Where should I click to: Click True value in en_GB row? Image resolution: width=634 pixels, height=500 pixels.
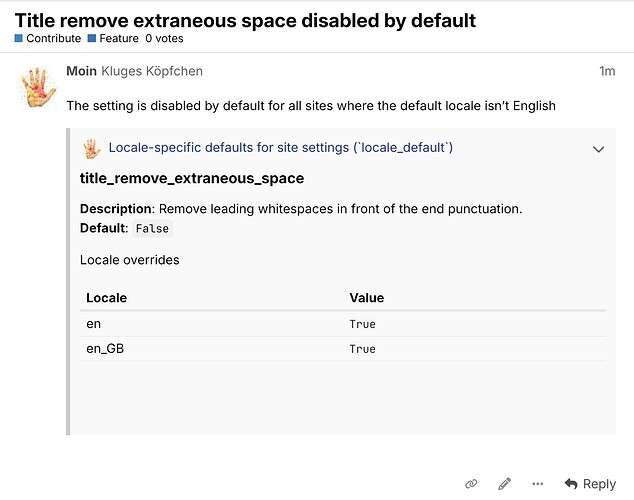pyautogui.click(x=363, y=349)
